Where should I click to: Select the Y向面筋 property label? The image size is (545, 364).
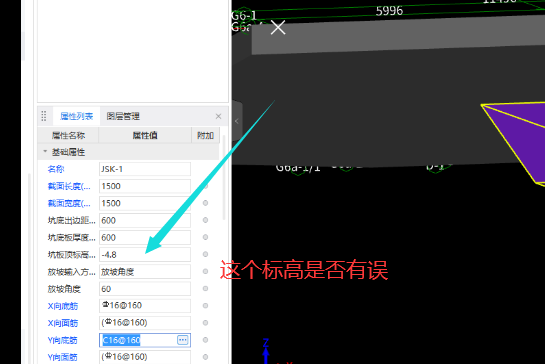pos(63,357)
